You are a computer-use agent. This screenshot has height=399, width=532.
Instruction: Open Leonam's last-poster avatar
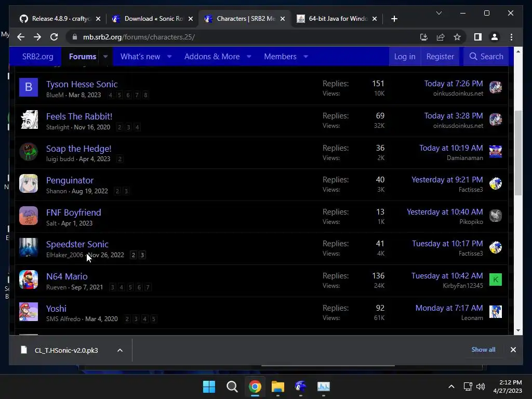pos(495,312)
